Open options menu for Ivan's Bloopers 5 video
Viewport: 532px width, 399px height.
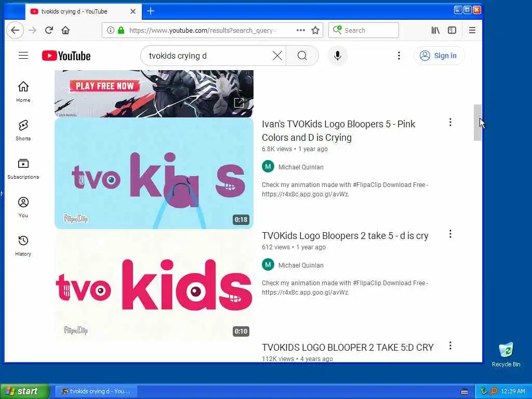point(450,122)
